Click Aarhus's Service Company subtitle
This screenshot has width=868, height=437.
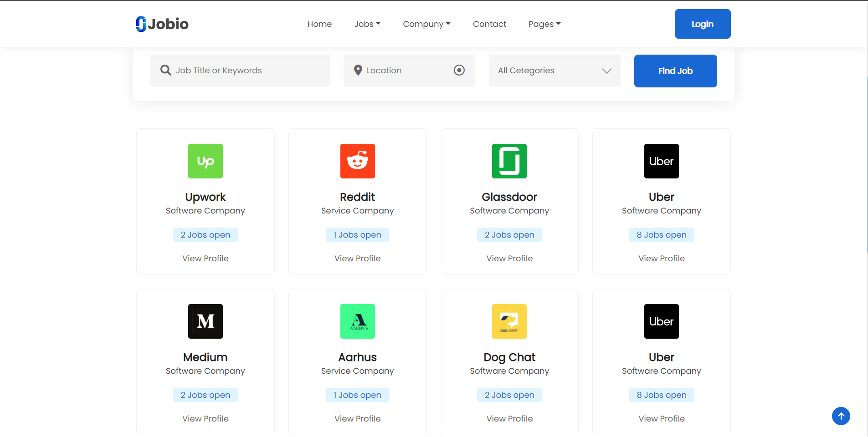(x=358, y=371)
